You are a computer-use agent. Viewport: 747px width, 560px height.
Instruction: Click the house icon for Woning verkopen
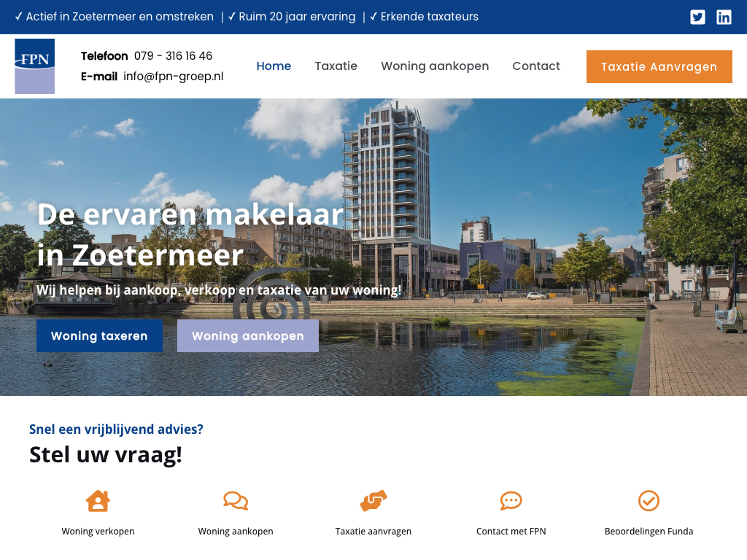pyautogui.click(x=98, y=501)
